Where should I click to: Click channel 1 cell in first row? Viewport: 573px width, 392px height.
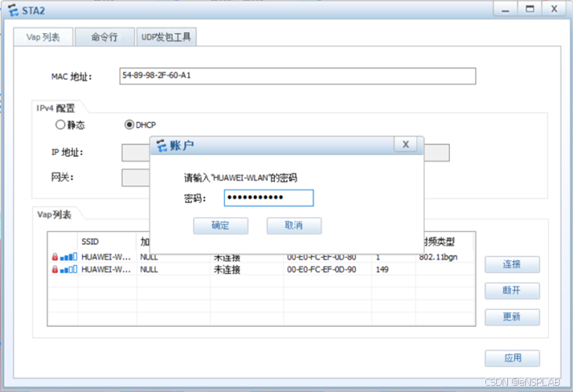point(378,257)
